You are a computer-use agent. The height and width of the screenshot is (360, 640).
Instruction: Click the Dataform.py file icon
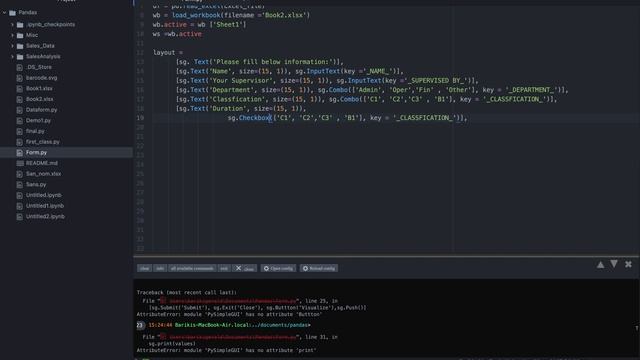click(20, 110)
